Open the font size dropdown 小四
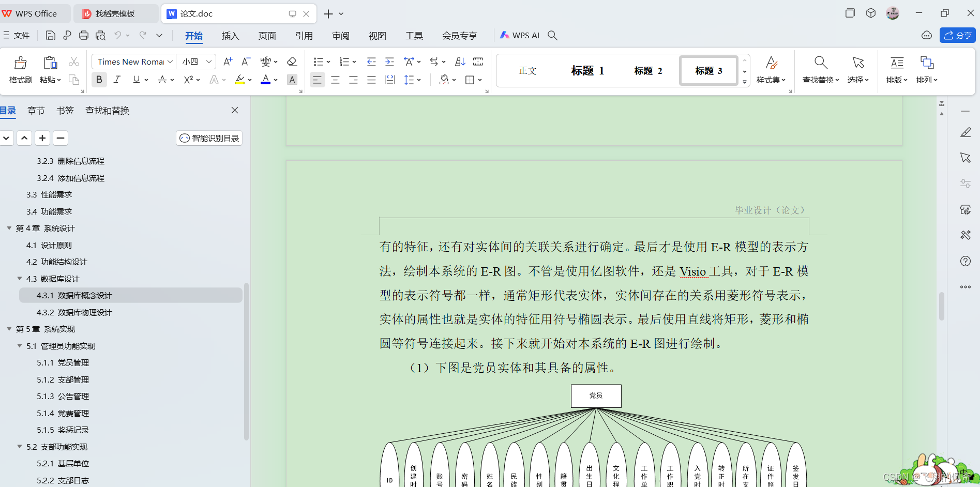Viewport: 980px width, 487px height. point(209,62)
